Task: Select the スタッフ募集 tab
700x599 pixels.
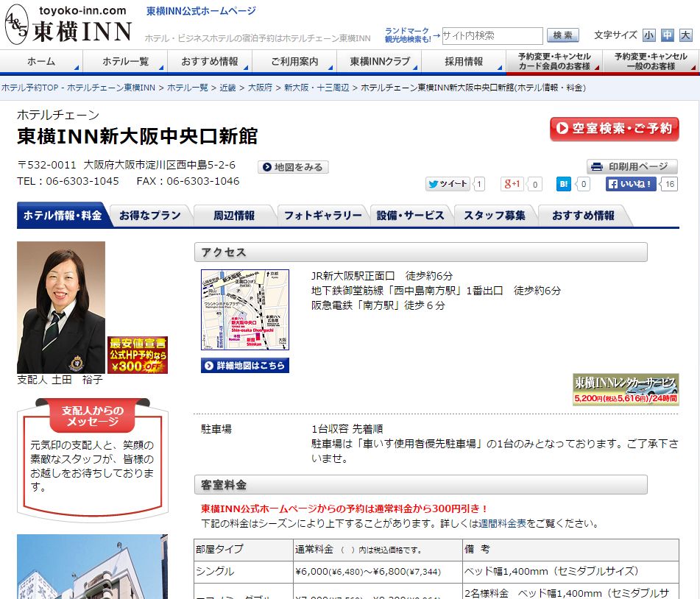Action: point(494,215)
